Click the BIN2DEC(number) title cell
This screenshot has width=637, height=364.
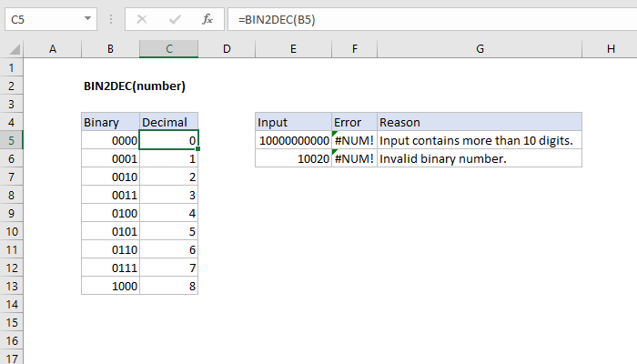(x=135, y=86)
